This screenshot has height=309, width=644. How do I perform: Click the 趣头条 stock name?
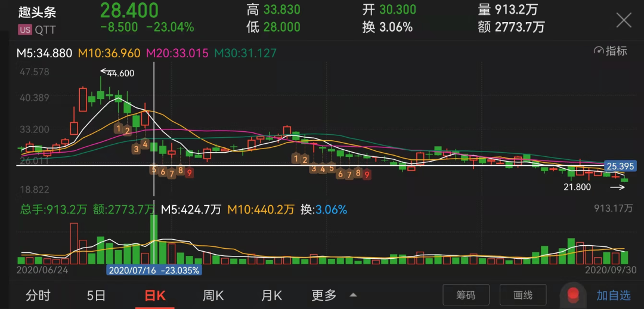tap(37, 13)
